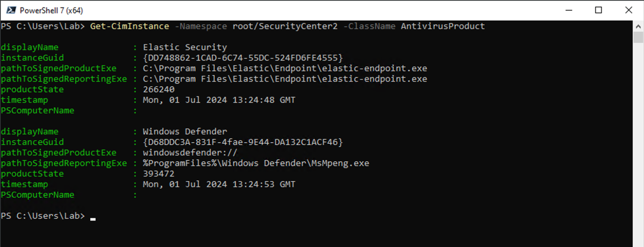The height and width of the screenshot is (247, 644).
Task: Click the PowerShell icon in title bar
Action: pos(11,10)
